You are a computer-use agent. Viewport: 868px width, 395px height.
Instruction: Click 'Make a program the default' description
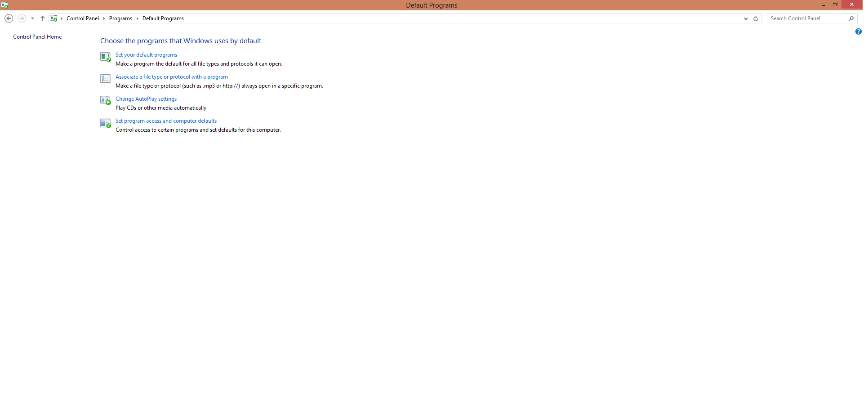199,64
